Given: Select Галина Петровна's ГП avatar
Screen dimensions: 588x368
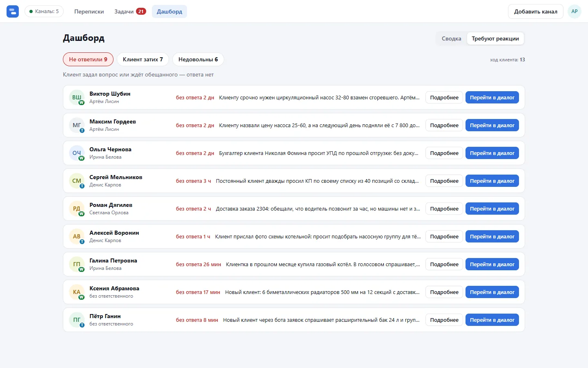Looking at the screenshot, I should pos(77,264).
